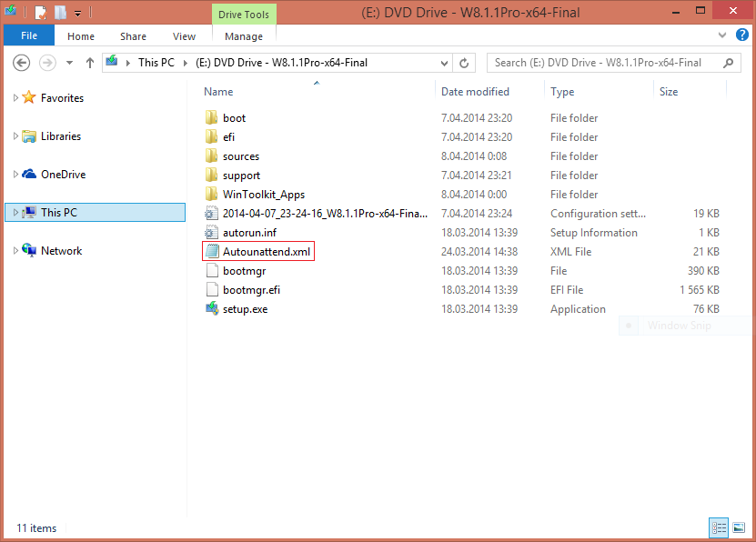Switch to Details view layout

(x=719, y=527)
